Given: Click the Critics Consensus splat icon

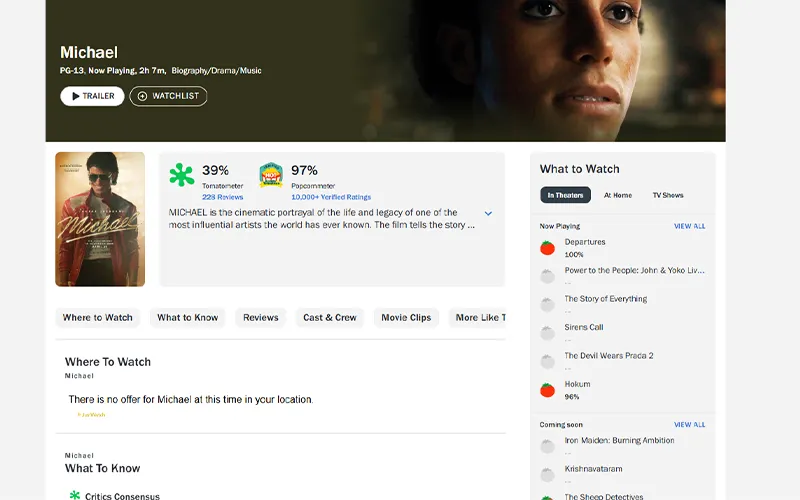Looking at the screenshot, I should coord(74,495).
